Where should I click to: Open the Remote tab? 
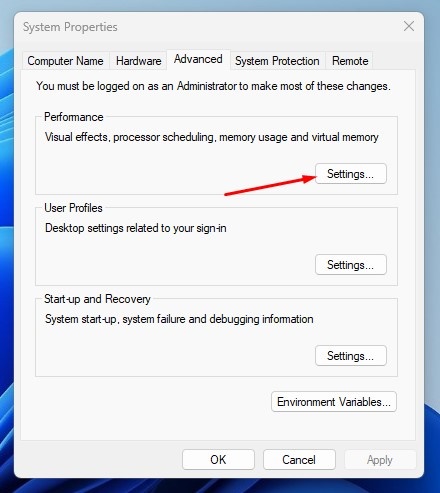point(350,61)
